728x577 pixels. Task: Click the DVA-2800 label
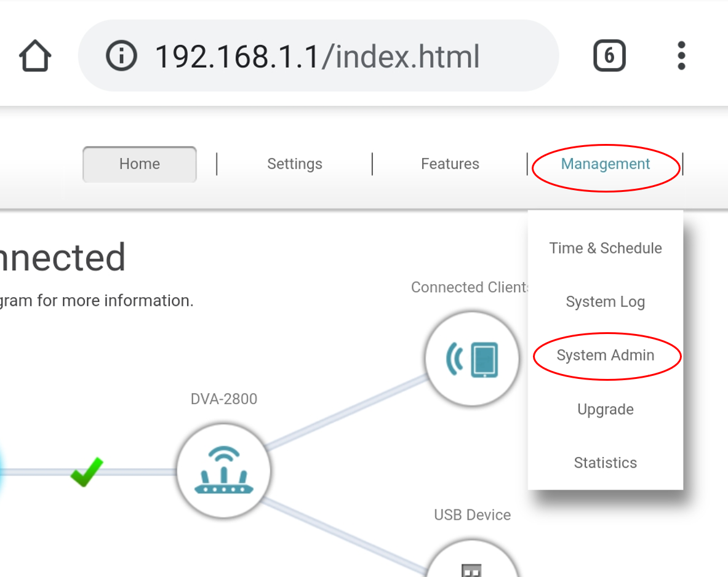pyautogui.click(x=224, y=399)
